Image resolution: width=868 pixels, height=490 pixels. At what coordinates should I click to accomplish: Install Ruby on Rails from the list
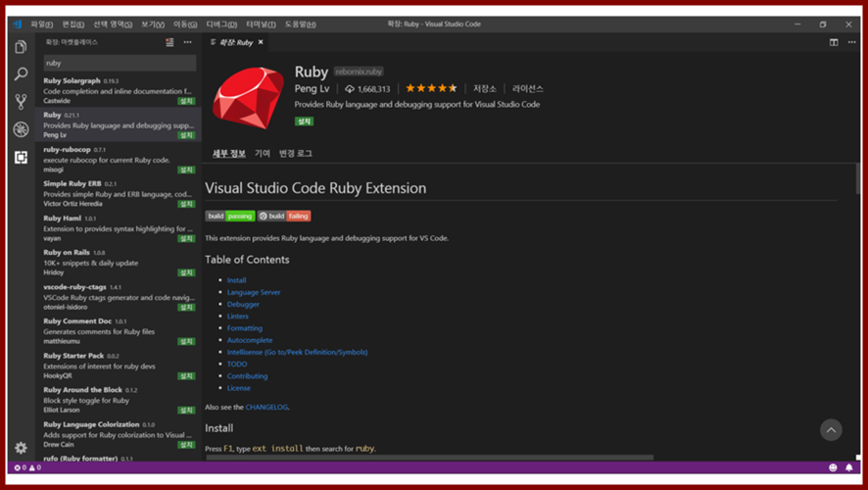click(x=186, y=273)
